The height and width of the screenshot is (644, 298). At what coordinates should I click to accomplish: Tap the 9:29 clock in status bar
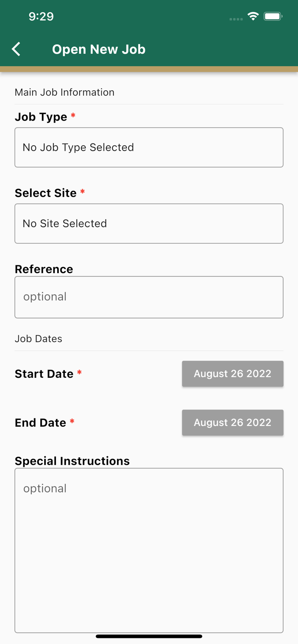pos(41,16)
